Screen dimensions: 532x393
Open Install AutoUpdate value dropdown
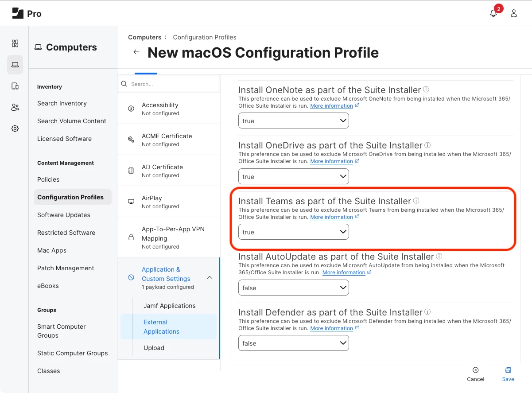coord(294,288)
